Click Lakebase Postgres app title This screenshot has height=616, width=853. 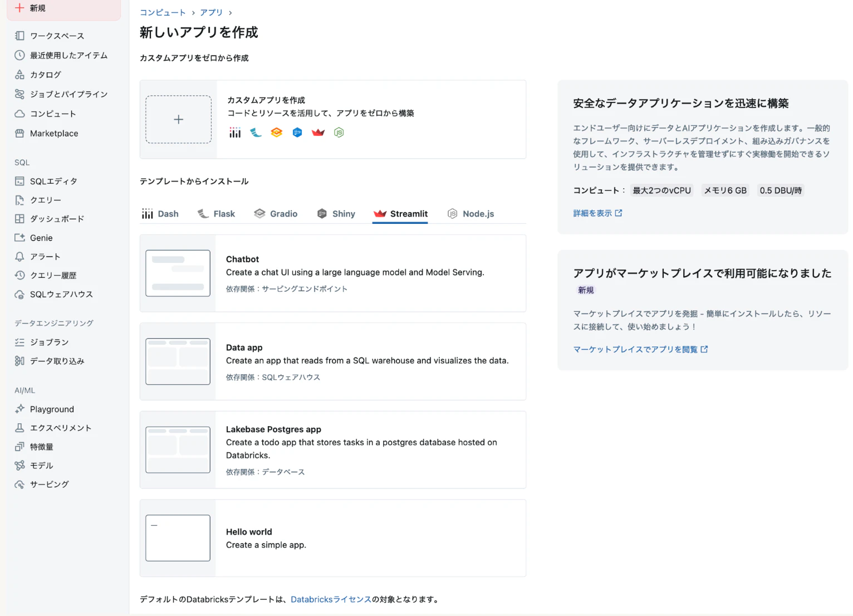pos(273,429)
